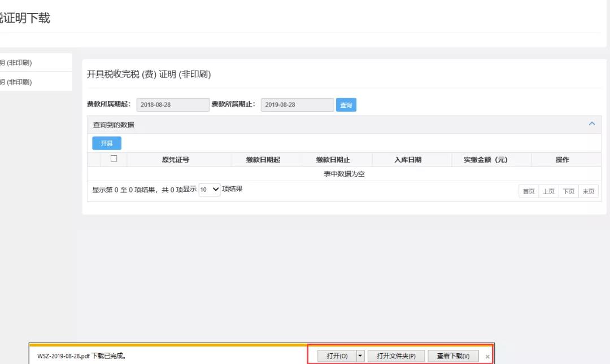610x364 pixels.
Task: Go to 下页 in the pagination
Action: coord(568,191)
